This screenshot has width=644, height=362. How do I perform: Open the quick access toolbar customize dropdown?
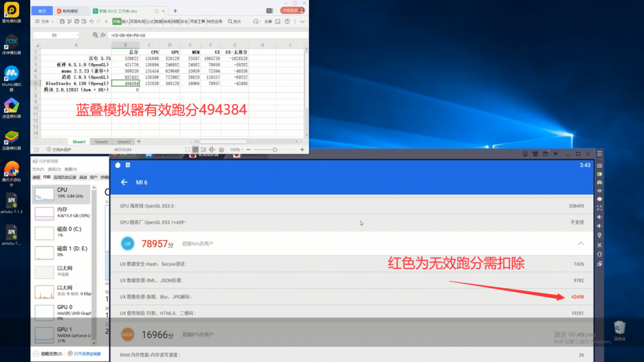click(106, 21)
